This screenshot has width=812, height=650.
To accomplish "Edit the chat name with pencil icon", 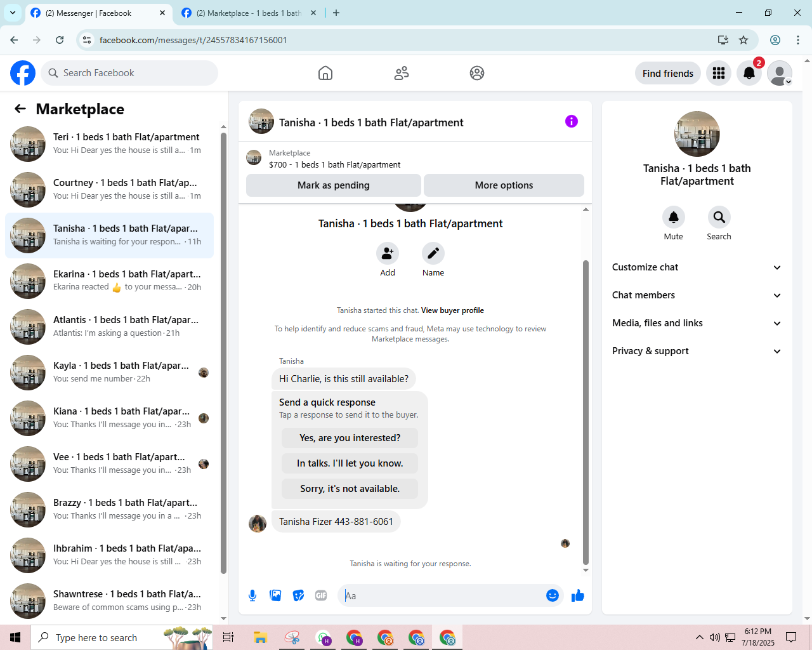I will click(x=433, y=253).
